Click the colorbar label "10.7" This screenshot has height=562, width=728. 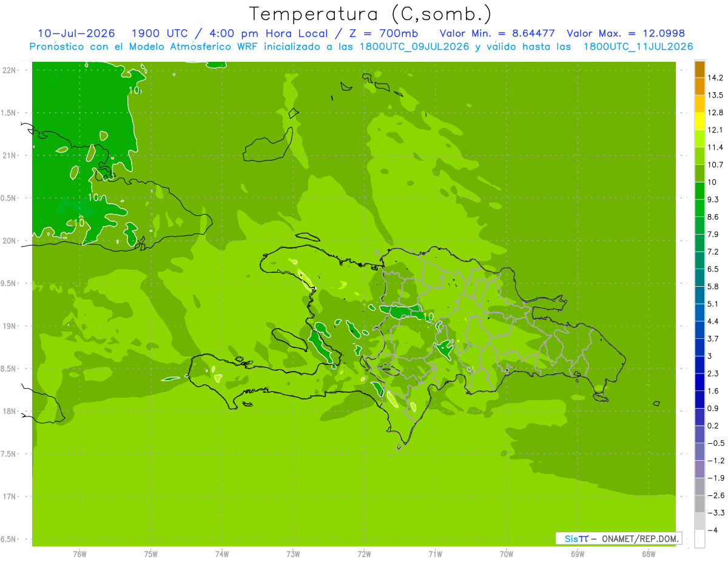(715, 165)
